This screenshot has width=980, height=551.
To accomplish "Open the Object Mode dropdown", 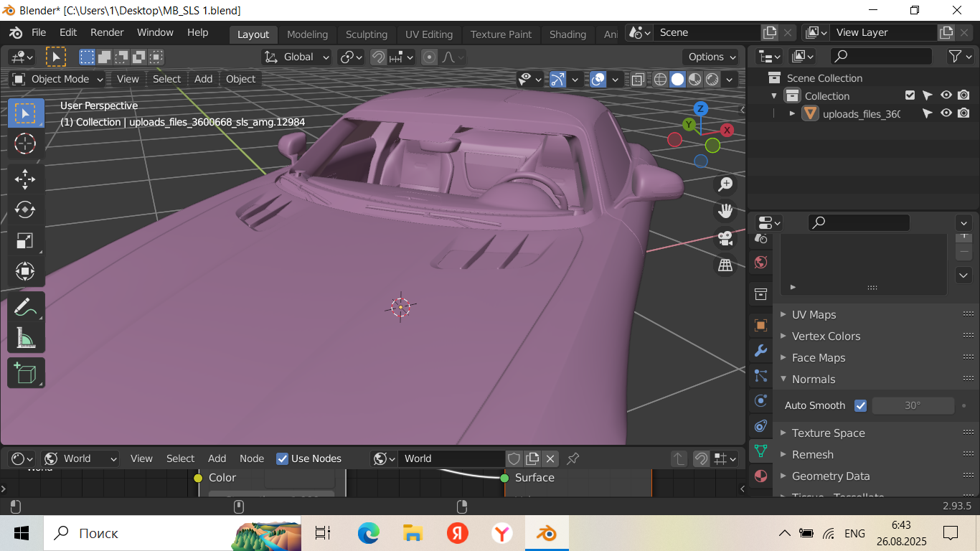I will tap(59, 79).
